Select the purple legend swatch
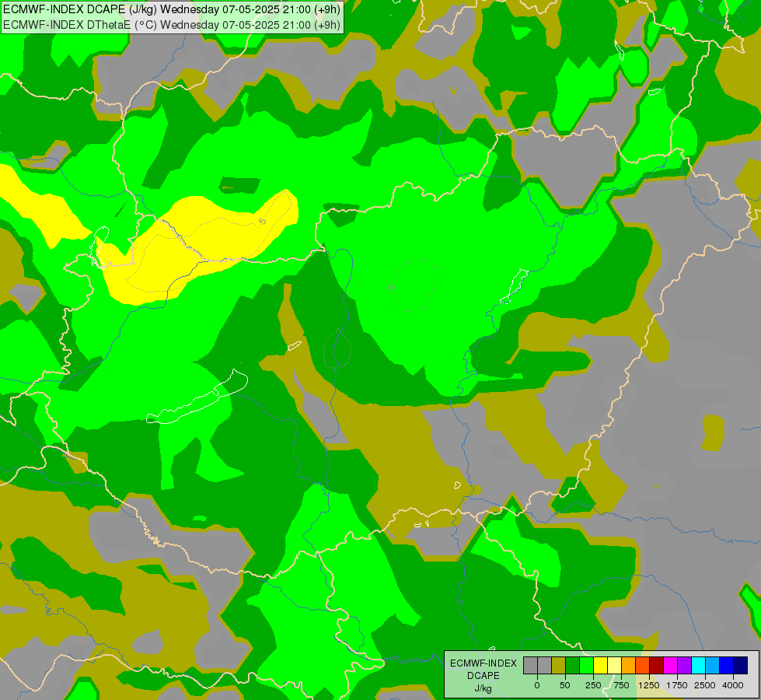The width and height of the screenshot is (761, 700). (685, 665)
